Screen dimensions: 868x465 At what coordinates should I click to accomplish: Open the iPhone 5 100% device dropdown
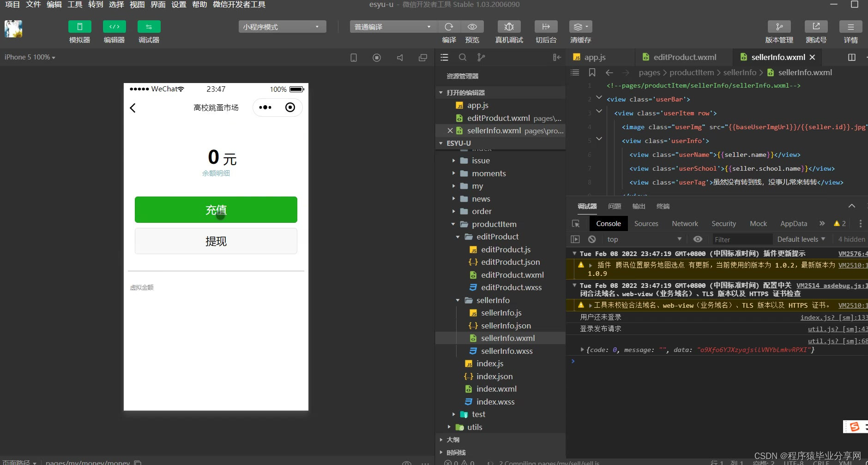[x=30, y=57]
